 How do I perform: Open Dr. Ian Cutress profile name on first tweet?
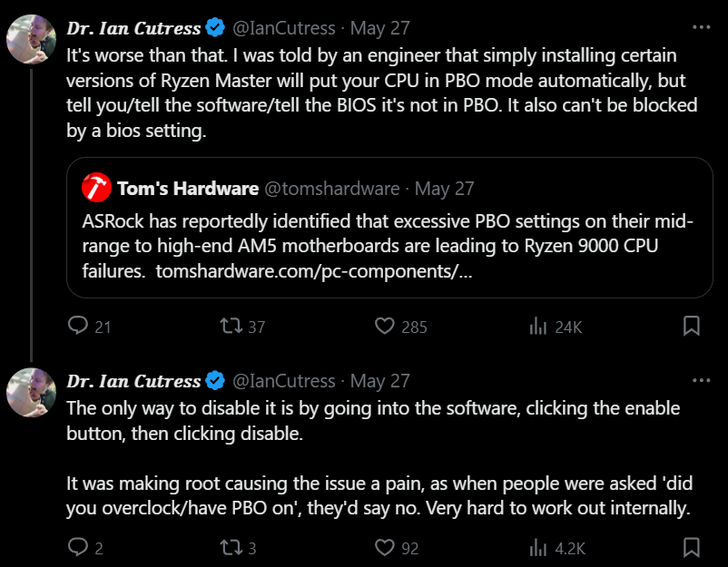133,28
